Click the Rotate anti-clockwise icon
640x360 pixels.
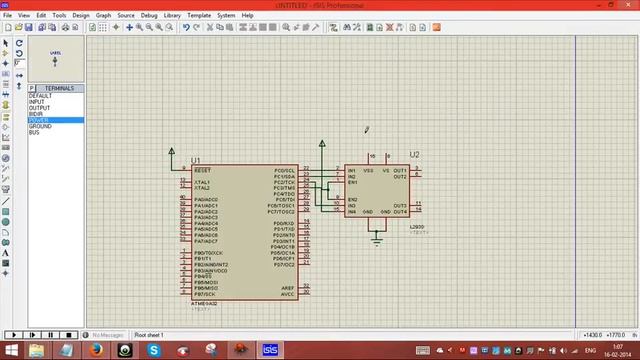click(19, 53)
